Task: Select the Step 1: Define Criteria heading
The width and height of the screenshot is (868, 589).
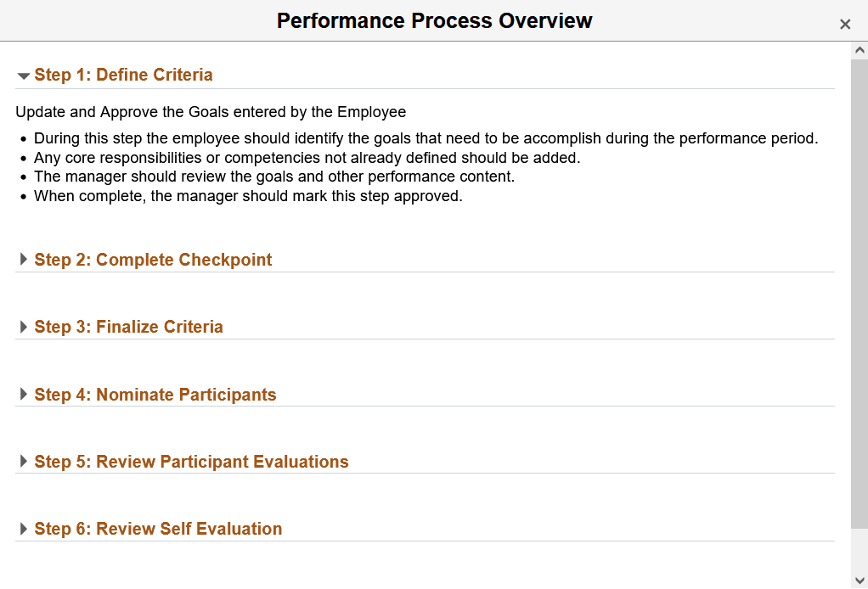Action: pyautogui.click(x=123, y=75)
